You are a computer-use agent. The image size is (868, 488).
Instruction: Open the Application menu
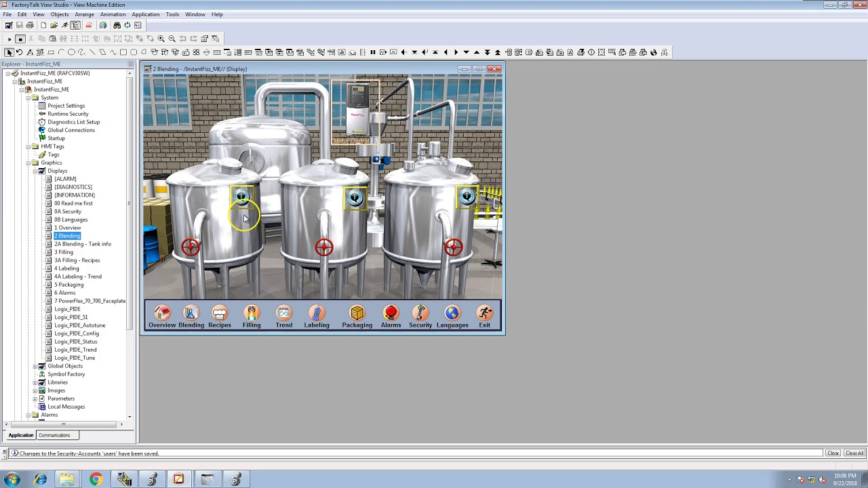pos(145,14)
